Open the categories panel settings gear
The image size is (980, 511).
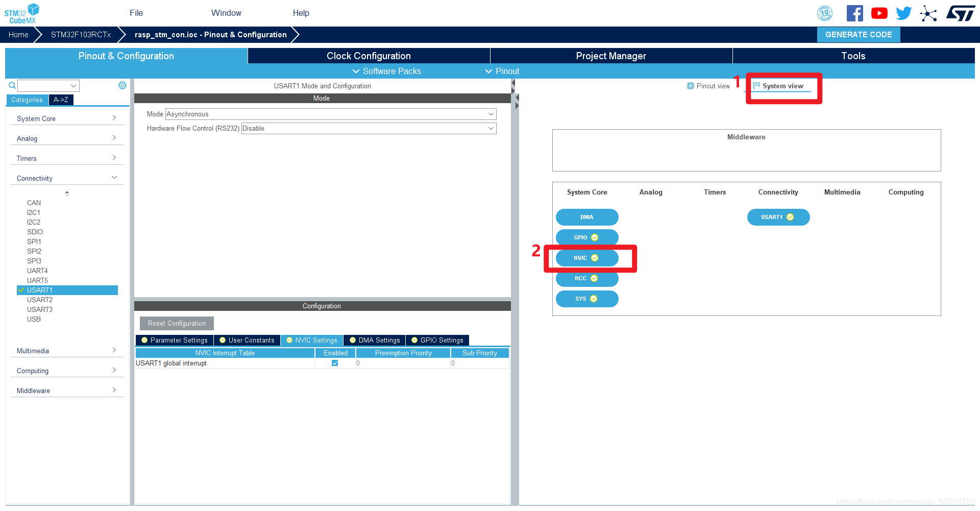coord(122,85)
